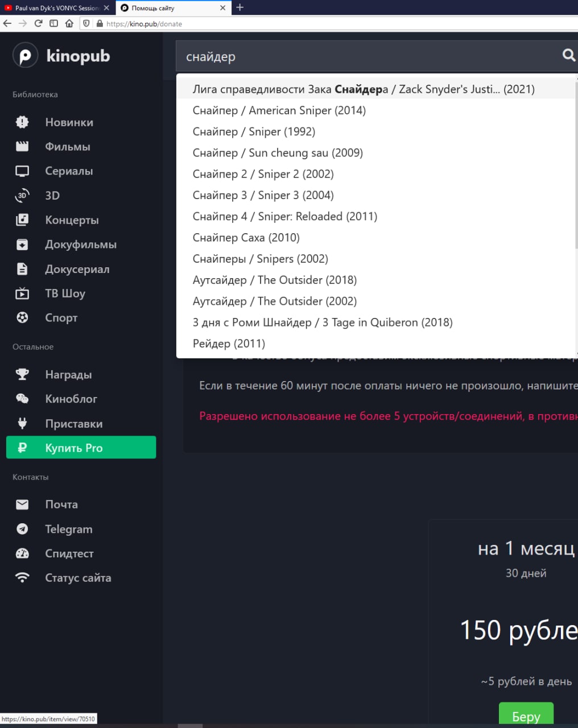
Task: Open Новинки section icon
Action: 22,122
